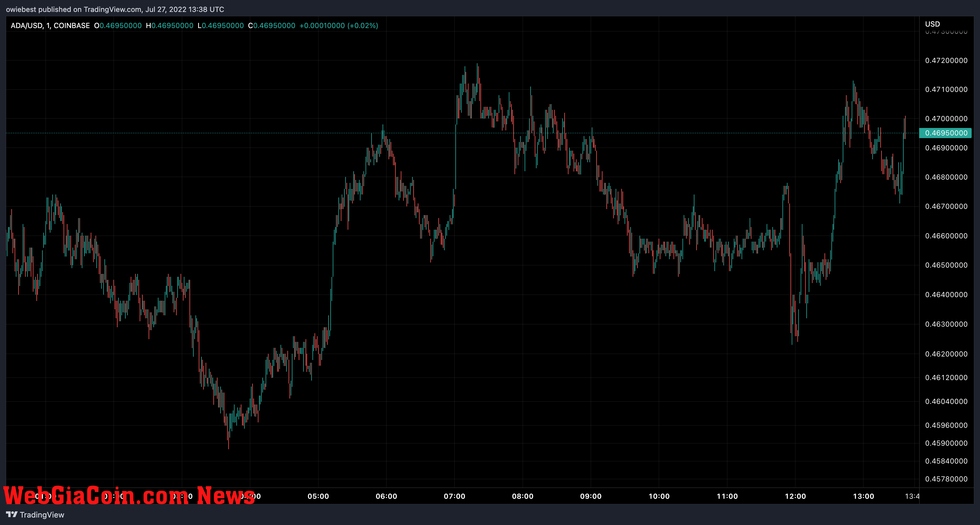Click the 07:00 time axis label
Viewport: 980px width, 525px height.
pos(454,496)
